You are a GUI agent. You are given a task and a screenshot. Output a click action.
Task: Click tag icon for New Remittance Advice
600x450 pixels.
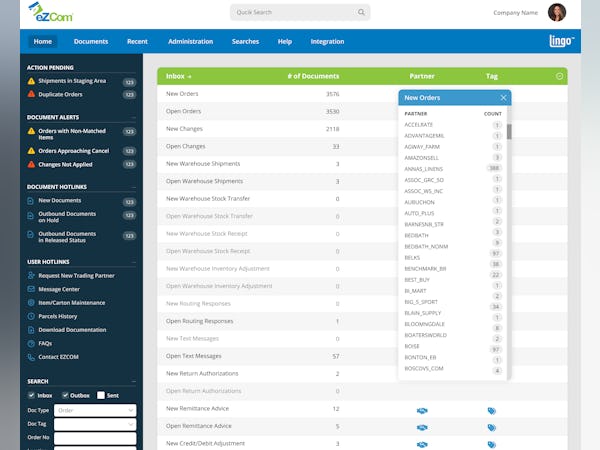[492, 411]
